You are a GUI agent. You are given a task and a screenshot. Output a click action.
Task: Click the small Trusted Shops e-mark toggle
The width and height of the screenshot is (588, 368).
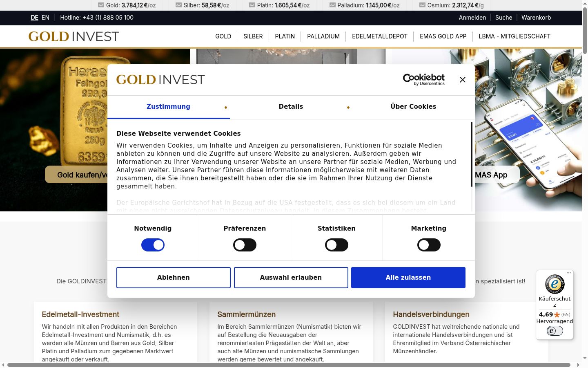click(x=555, y=331)
